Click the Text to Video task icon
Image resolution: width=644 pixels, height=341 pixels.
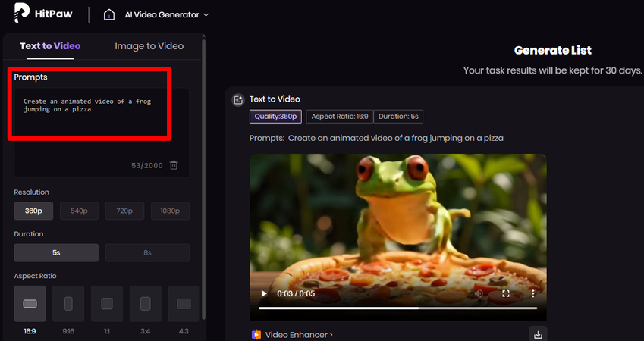click(238, 99)
